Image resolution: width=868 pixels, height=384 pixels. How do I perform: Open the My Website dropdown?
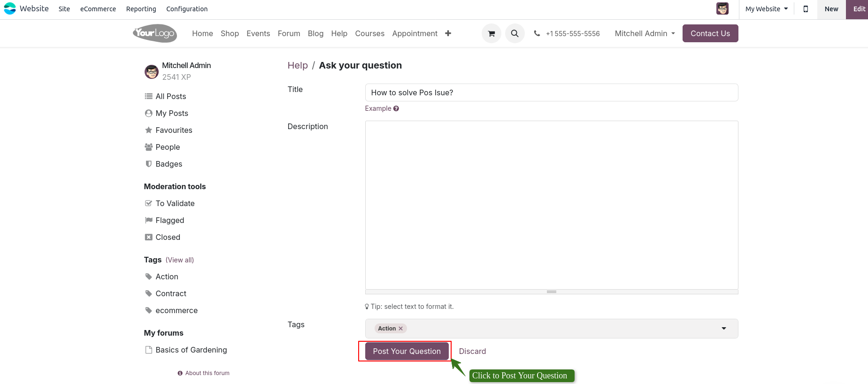pyautogui.click(x=766, y=9)
